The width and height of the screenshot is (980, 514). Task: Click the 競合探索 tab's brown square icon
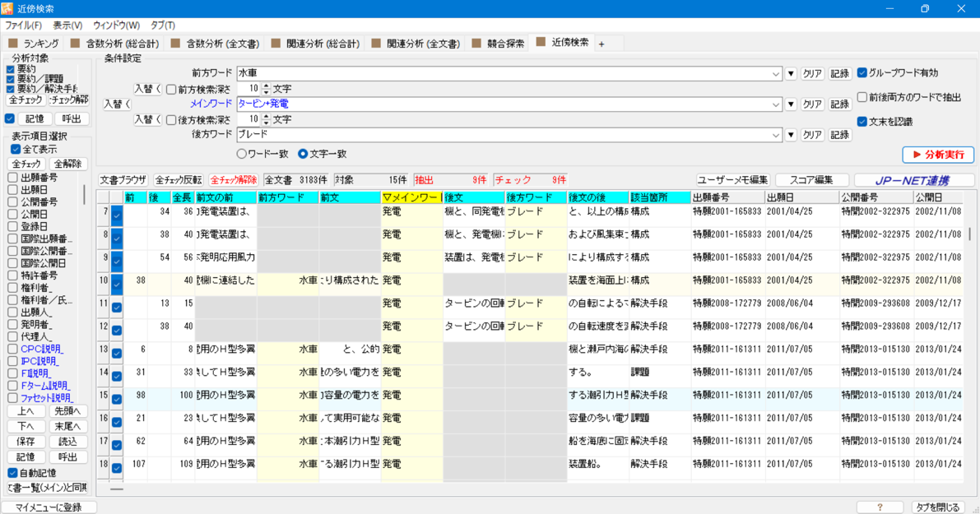point(476,44)
